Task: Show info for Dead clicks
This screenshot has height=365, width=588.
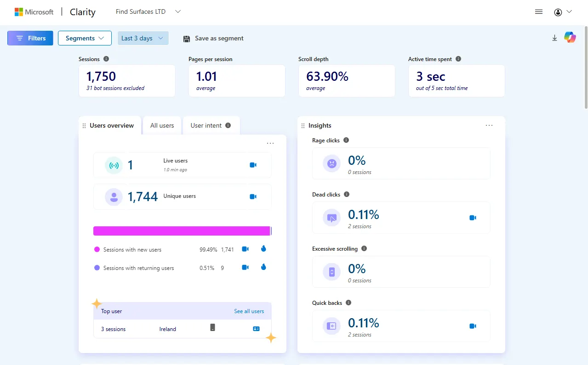Action: [347, 194]
